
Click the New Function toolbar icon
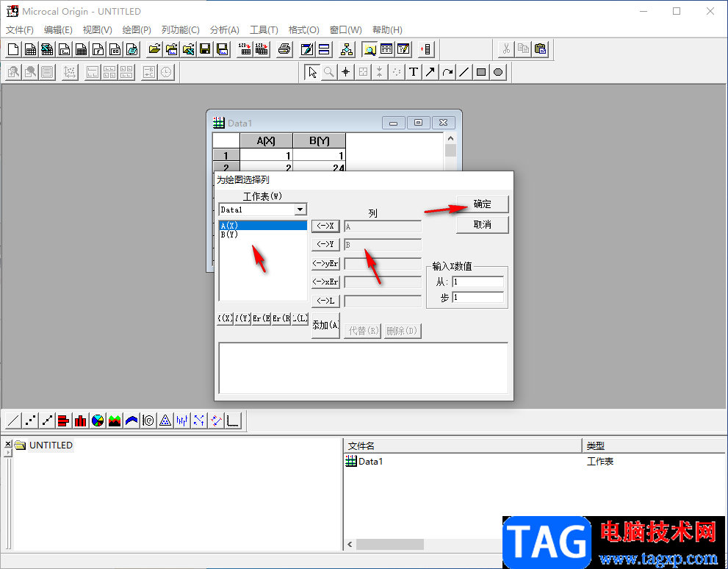98,49
